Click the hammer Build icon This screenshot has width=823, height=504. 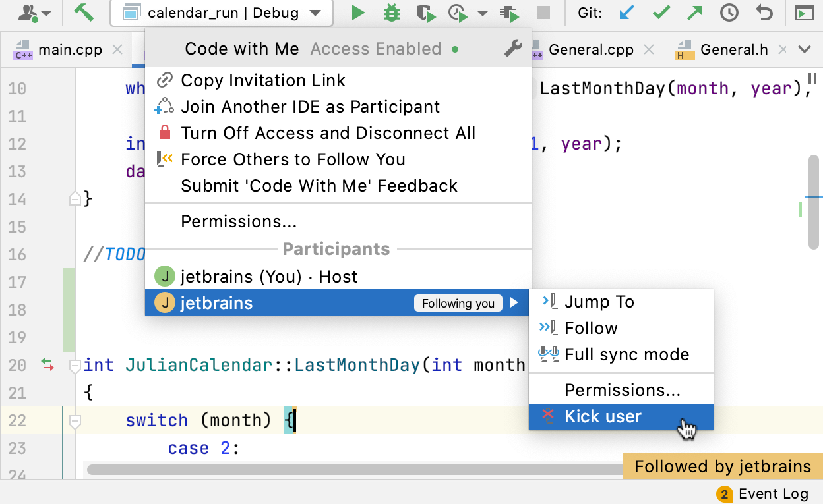(x=84, y=13)
